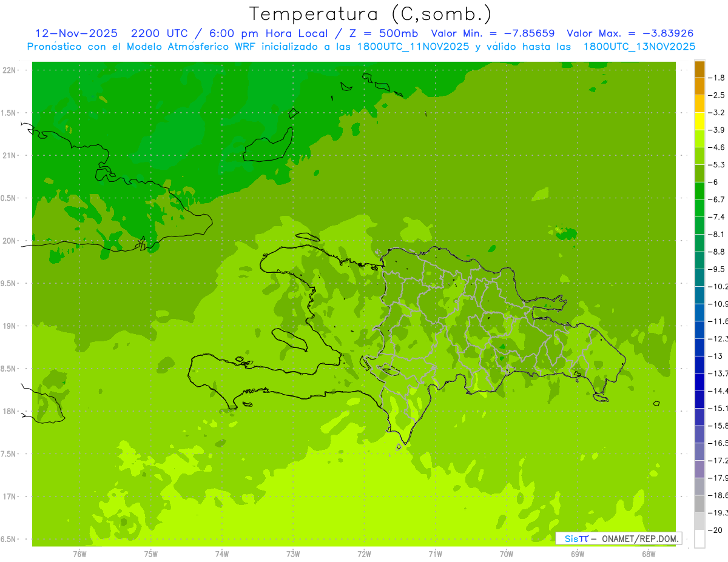Click the '-9.5' colorbar label
Viewport: 728px width, 562px height.
click(716, 269)
